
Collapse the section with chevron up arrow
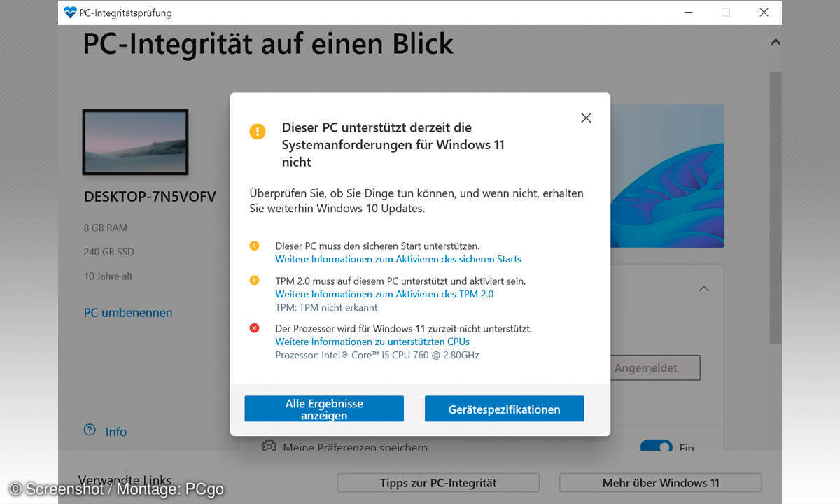point(704,288)
